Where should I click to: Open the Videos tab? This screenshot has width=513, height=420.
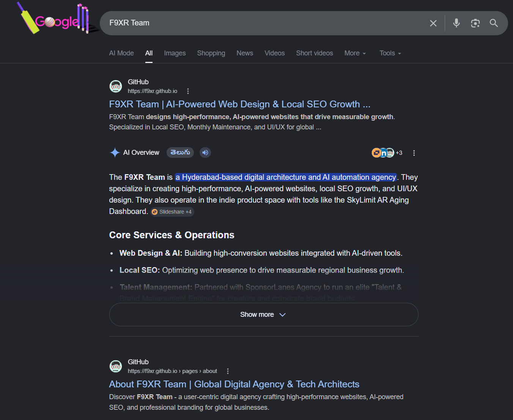(x=275, y=53)
